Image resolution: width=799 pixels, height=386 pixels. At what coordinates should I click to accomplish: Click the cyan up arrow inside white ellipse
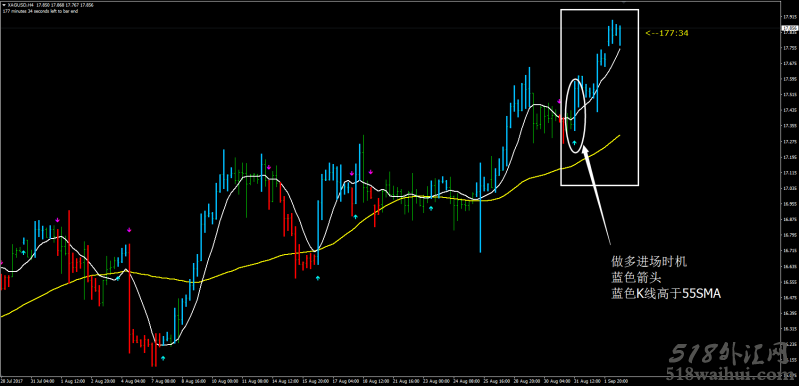pyautogui.click(x=575, y=143)
